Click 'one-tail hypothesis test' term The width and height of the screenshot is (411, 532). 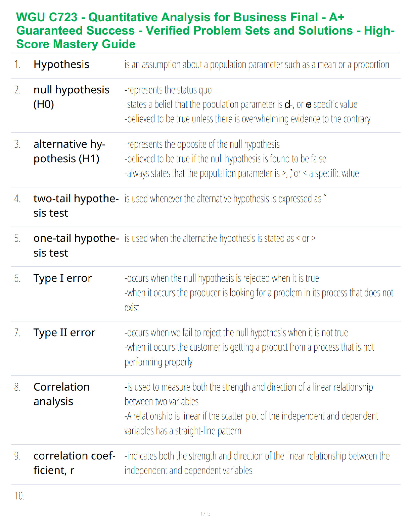tap(76, 246)
